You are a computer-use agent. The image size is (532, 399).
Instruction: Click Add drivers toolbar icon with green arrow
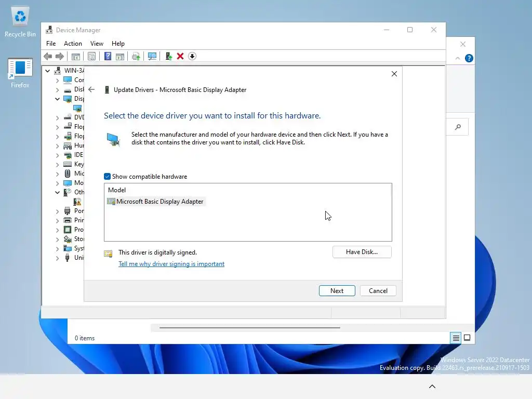[x=168, y=56]
